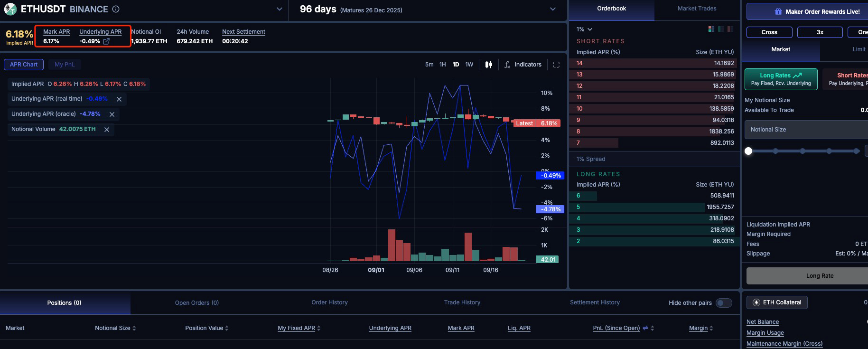Select the Long Rates option
Image resolution: width=868 pixels, height=349 pixels.
781,79
